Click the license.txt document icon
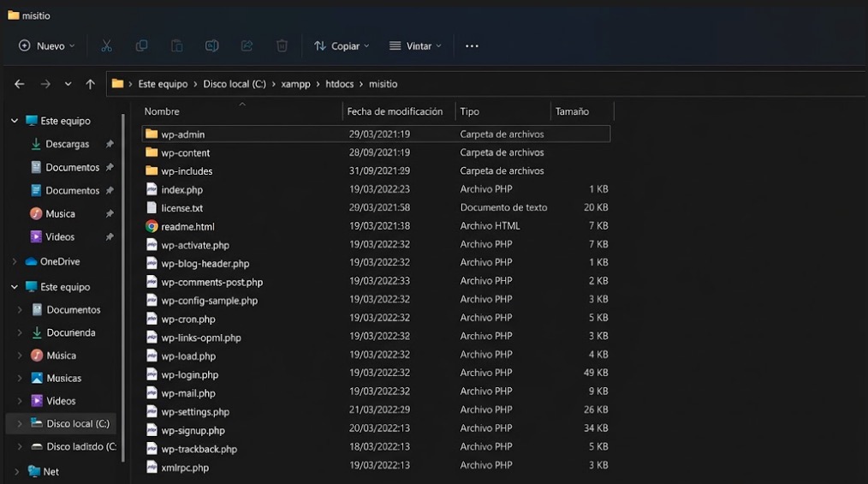 coord(152,207)
